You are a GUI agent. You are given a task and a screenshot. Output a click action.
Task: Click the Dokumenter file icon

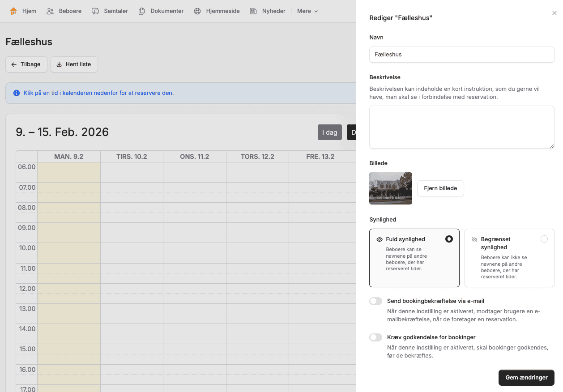142,11
